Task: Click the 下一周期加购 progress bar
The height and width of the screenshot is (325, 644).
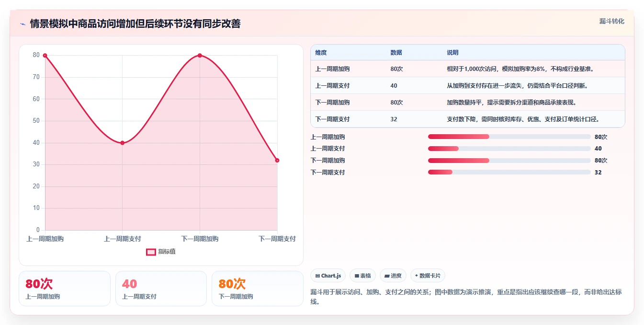Action: point(509,161)
